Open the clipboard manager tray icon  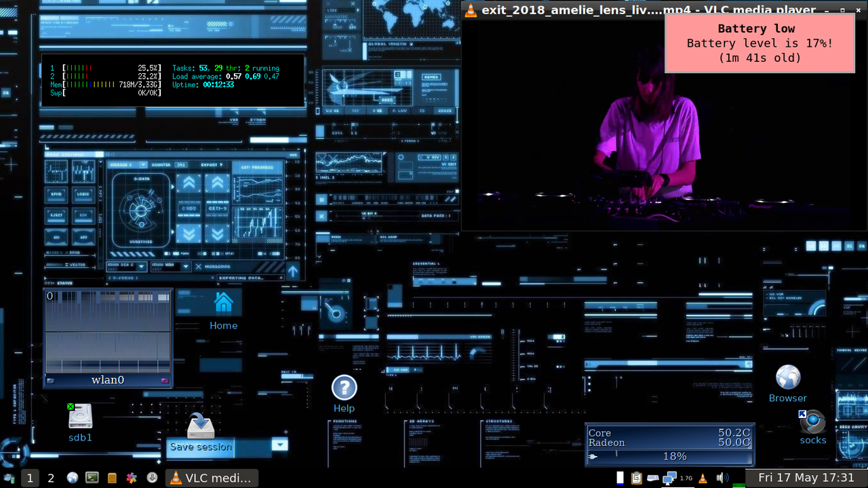636,478
